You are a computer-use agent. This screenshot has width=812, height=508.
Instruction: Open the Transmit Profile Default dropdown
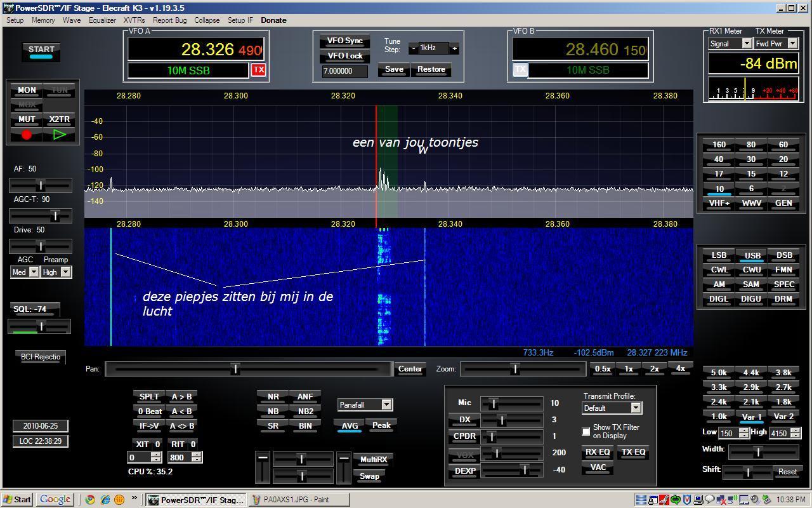tap(612, 408)
